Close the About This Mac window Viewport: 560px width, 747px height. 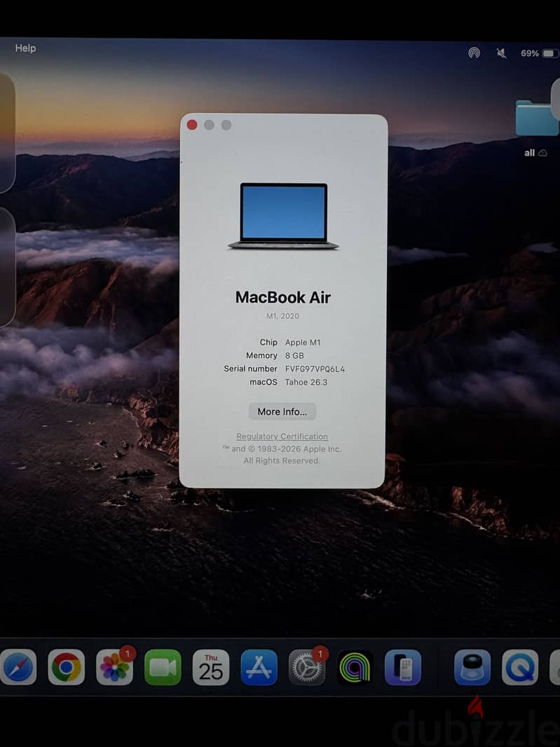(192, 125)
